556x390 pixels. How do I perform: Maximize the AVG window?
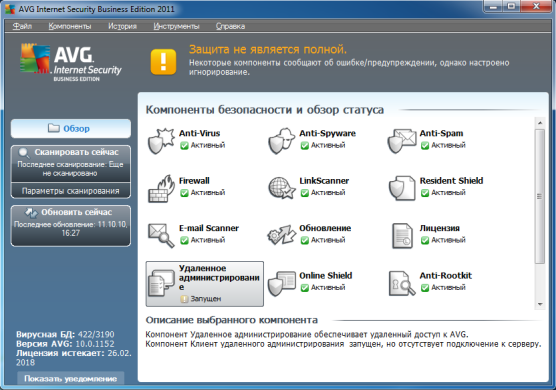point(511,6)
